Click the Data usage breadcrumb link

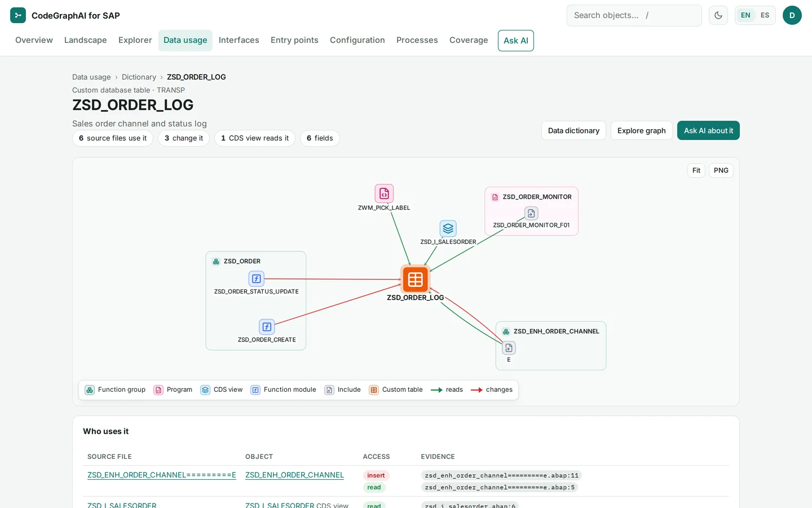click(x=91, y=77)
